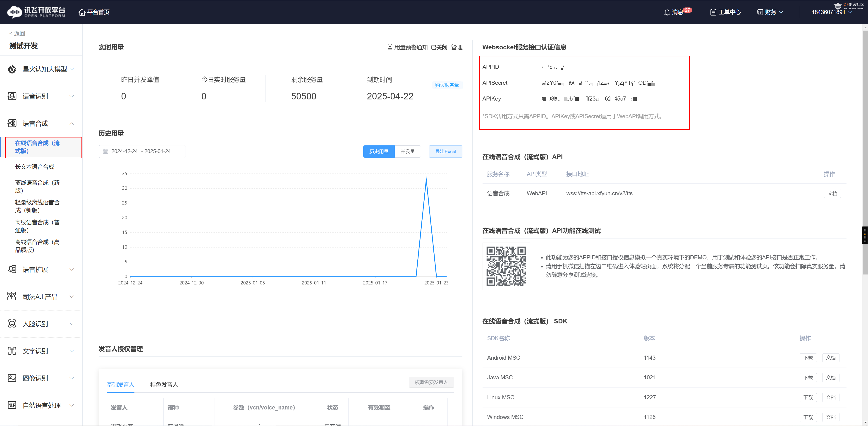This screenshot has width=868, height=426.
Task: Click the QR code for online test
Action: 506,266
